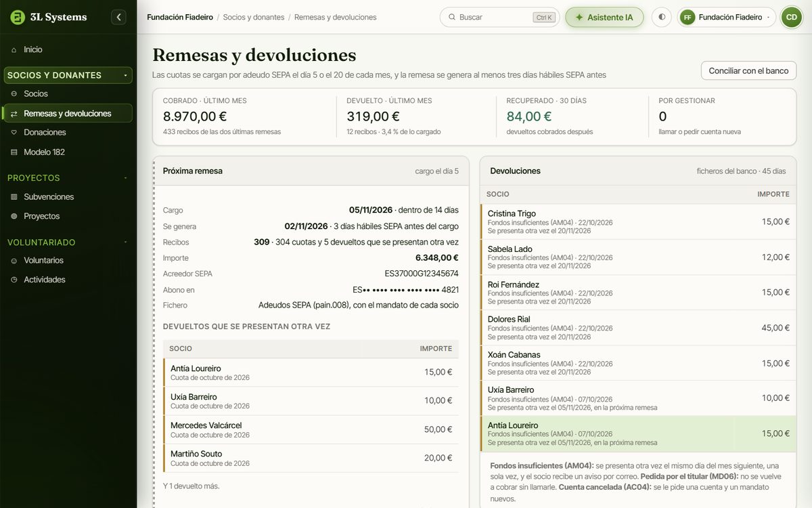Click the document icon next to Modelo 182
Viewport: 812px width, 508px height.
point(14,152)
